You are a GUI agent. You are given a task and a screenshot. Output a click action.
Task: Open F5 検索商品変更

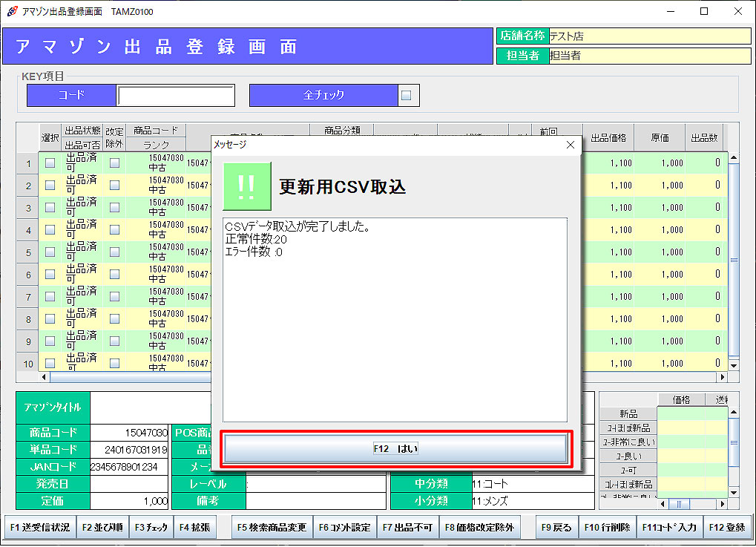click(x=272, y=528)
